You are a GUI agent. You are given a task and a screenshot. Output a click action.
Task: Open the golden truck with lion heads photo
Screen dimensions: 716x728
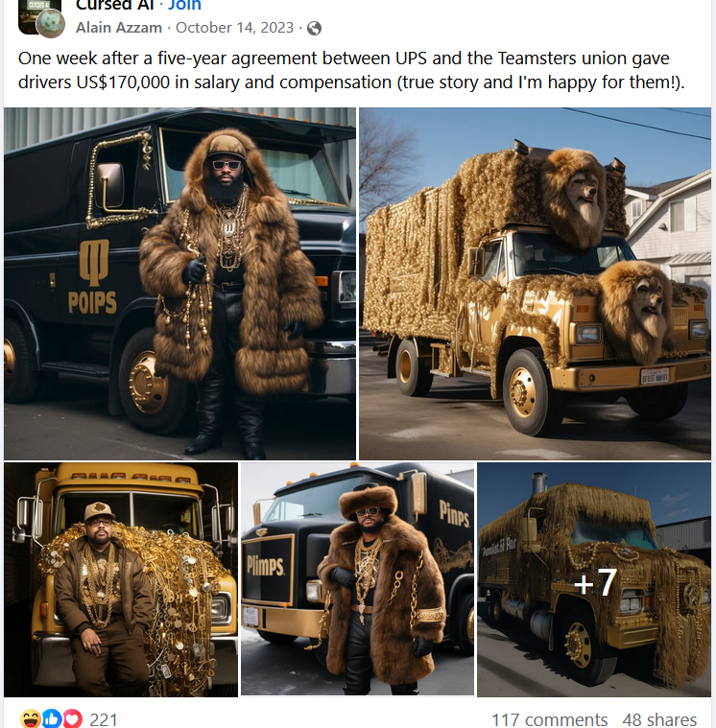click(x=535, y=284)
